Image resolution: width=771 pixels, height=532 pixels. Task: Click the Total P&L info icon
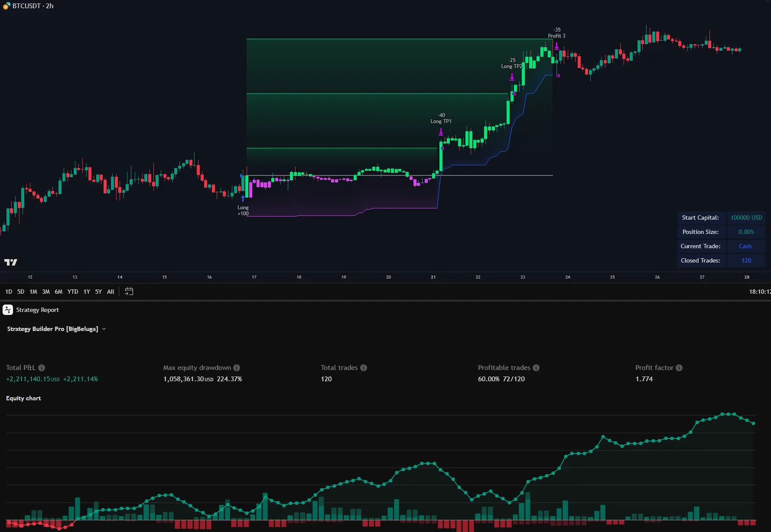click(x=42, y=368)
